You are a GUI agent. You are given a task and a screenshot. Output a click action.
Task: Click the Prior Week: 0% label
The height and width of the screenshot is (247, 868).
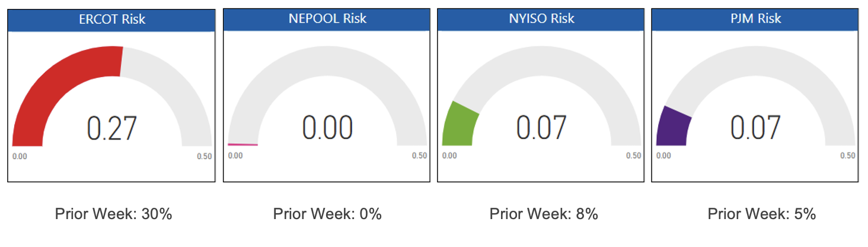[x=327, y=214]
